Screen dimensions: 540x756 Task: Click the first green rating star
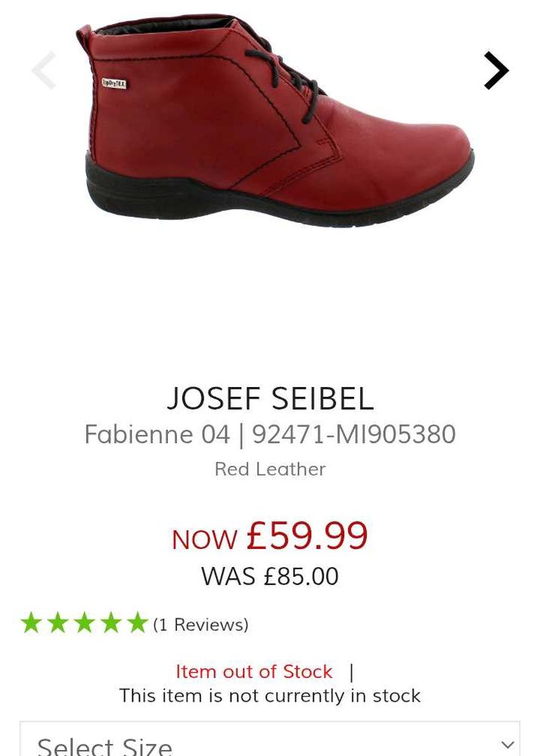31,622
